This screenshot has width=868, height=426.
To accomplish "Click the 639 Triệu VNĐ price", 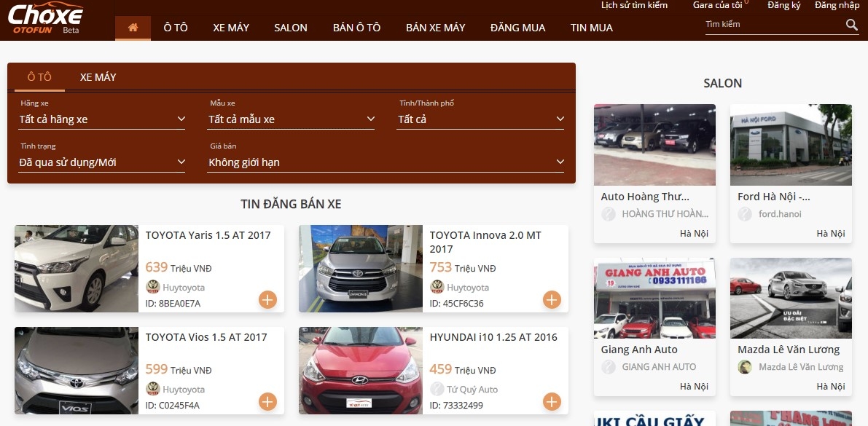I will pyautogui.click(x=179, y=267).
